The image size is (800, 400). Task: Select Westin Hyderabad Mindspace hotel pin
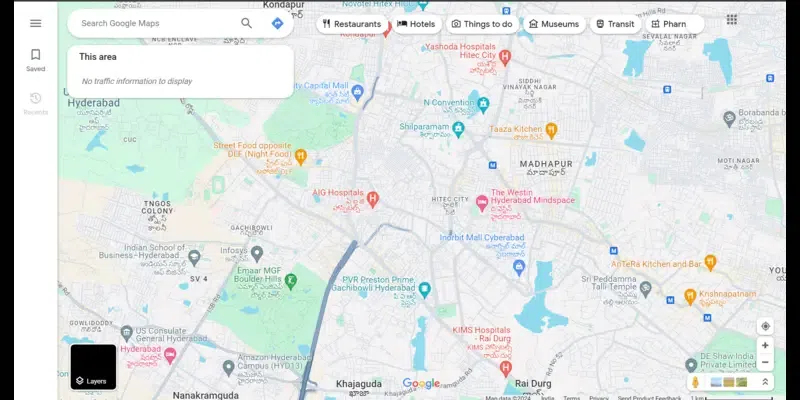482,204
